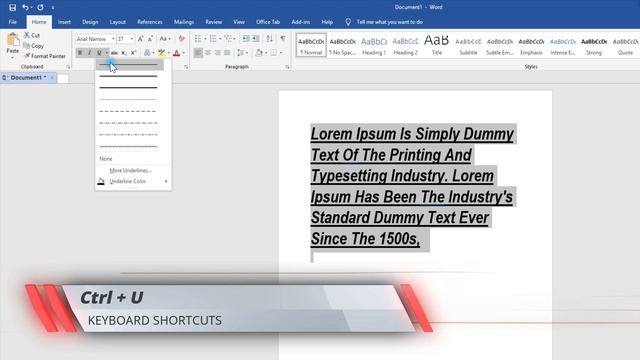
Task: Toggle Align Left paragraph button
Action: pos(198,53)
